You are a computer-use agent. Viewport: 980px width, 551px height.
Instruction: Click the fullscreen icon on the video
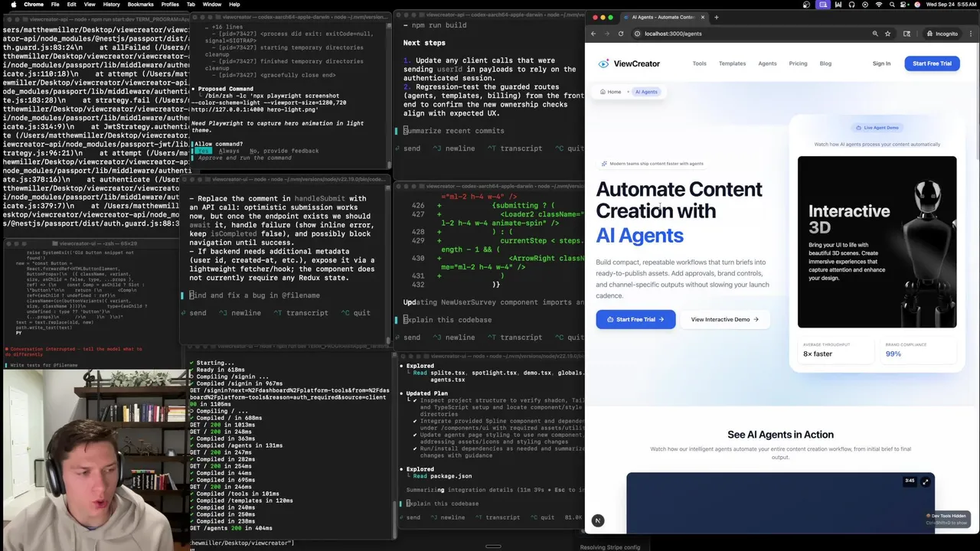click(926, 481)
